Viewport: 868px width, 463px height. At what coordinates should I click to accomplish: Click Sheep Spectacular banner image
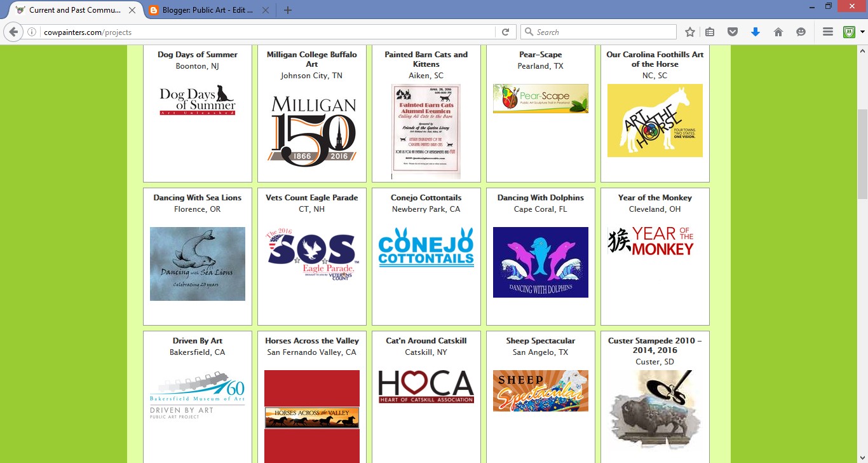coord(541,390)
